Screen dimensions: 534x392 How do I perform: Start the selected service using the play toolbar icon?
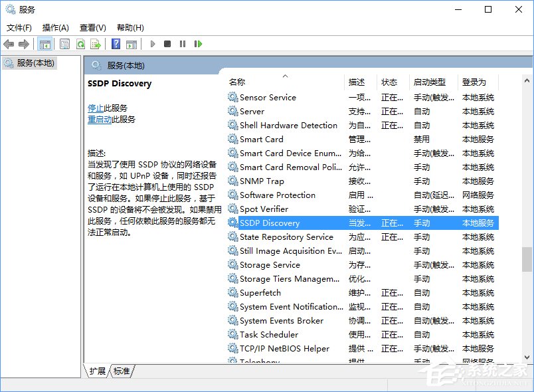click(153, 44)
